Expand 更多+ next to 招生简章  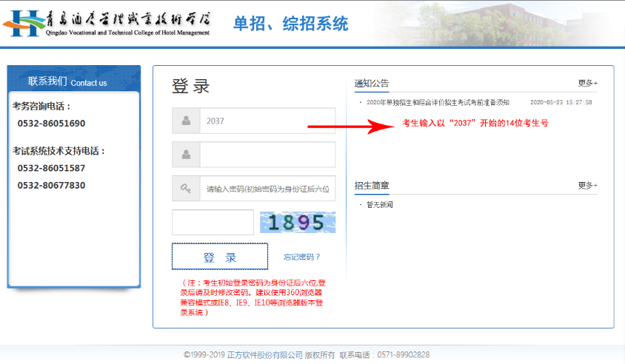(x=587, y=185)
